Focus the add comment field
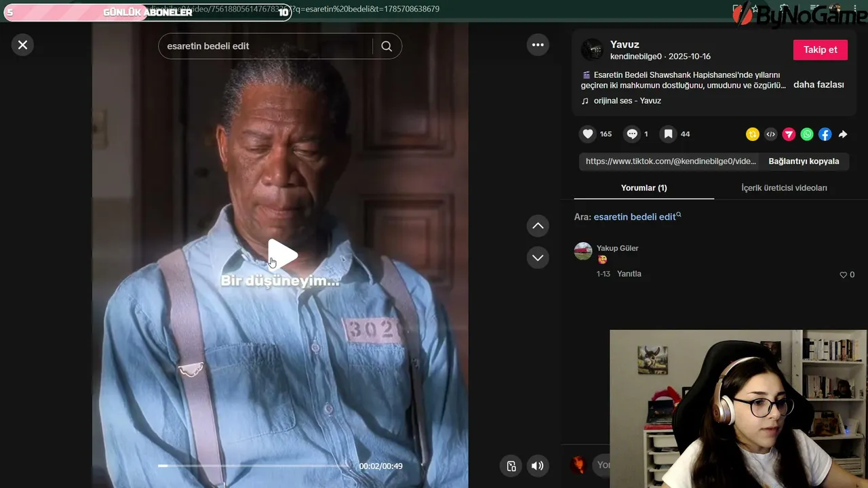Viewport: 868px width, 488px height. [602, 465]
